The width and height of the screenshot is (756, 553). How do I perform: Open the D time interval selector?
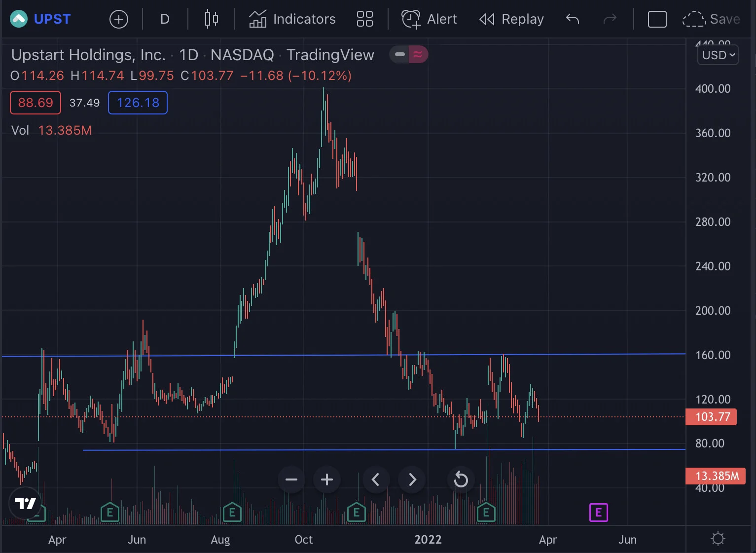(x=165, y=19)
